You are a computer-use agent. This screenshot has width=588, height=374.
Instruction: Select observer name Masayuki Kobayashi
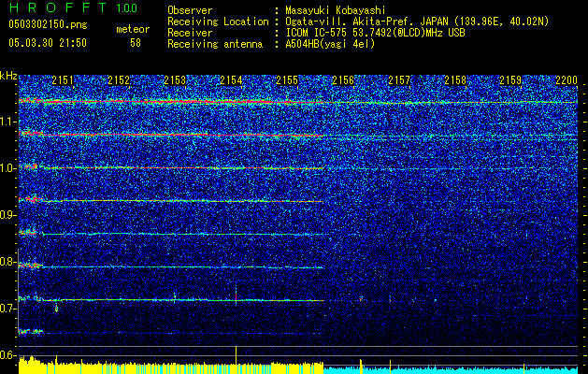(337, 10)
